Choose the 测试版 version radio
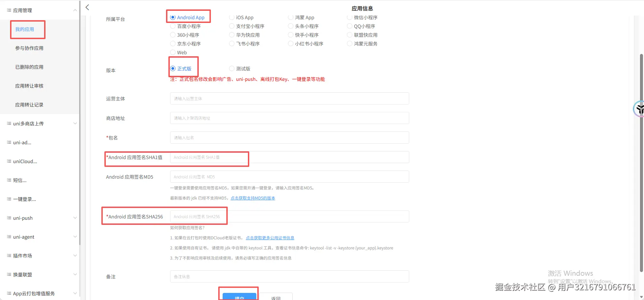The height and width of the screenshot is (300, 644). (x=232, y=69)
